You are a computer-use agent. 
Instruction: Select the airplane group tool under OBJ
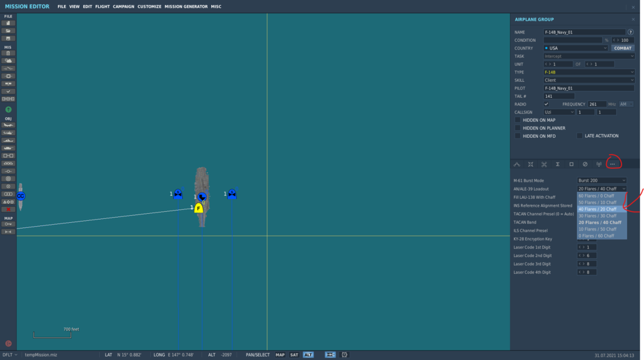tap(8, 125)
